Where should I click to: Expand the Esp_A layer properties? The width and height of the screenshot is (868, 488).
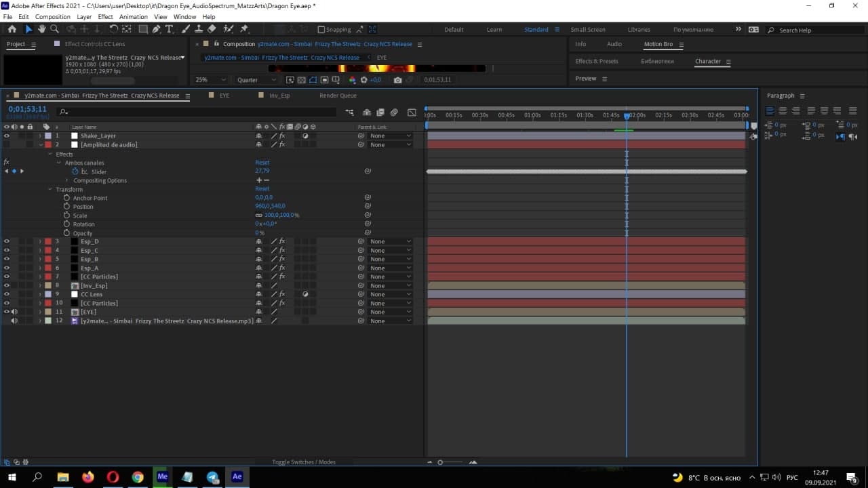tap(40, 268)
